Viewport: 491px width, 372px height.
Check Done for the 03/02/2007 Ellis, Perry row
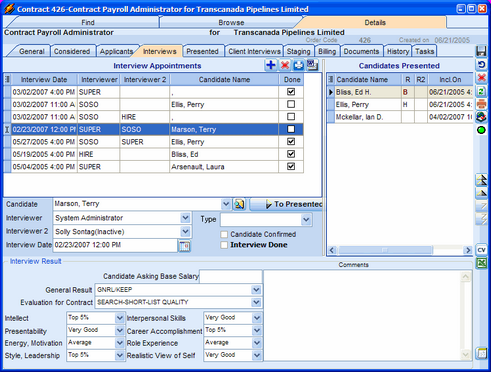291,104
